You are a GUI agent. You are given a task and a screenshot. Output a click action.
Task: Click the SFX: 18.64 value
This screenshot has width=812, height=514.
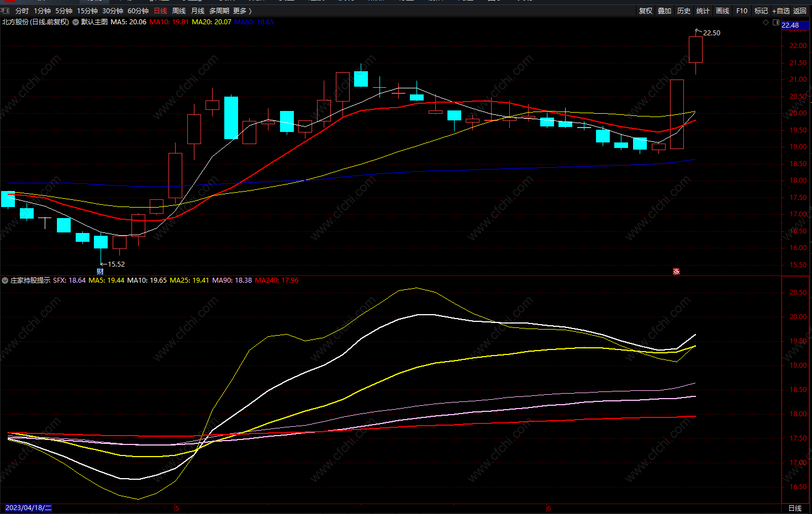pos(70,280)
